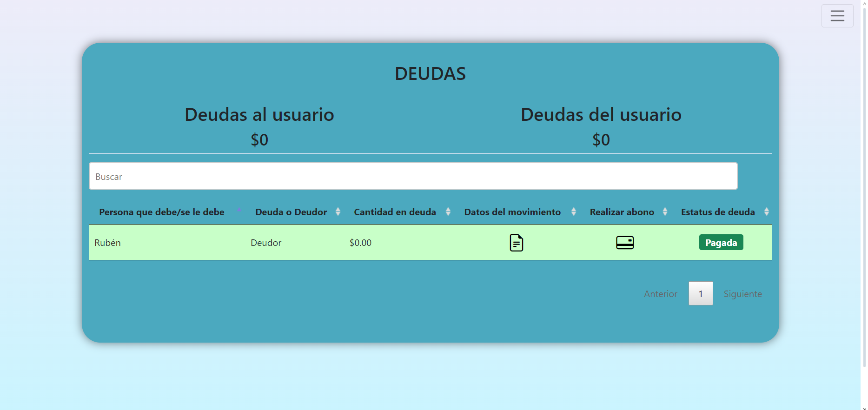This screenshot has width=868, height=410.
Task: Sort by the Deuda o Deudor arrows
Action: (x=338, y=212)
